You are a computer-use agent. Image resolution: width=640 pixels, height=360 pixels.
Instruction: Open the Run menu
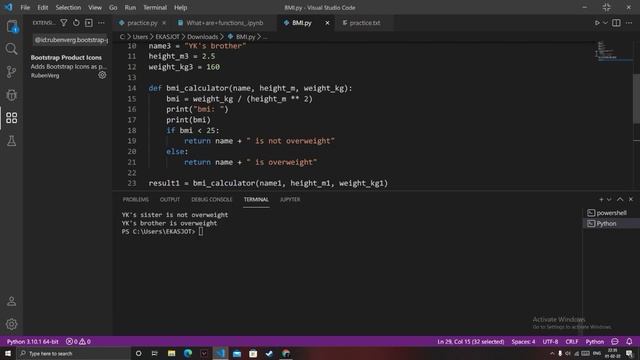tap(130, 7)
